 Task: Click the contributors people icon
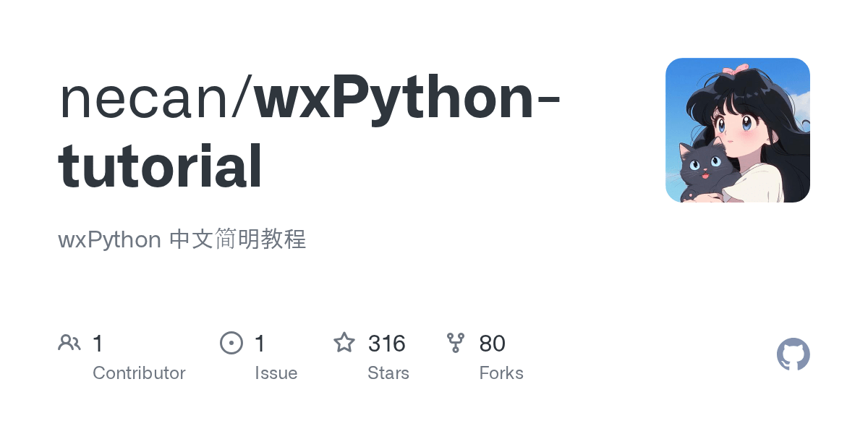[x=69, y=343]
